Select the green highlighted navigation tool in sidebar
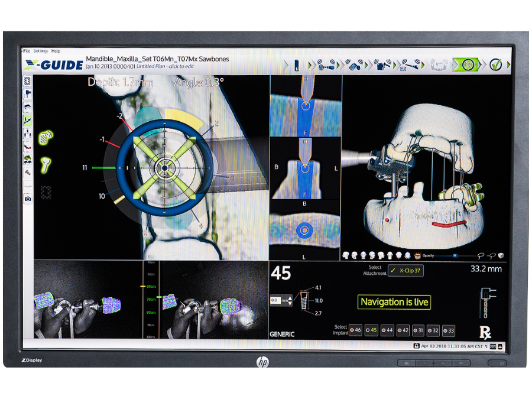This screenshot has width=532, height=399. click(27, 120)
